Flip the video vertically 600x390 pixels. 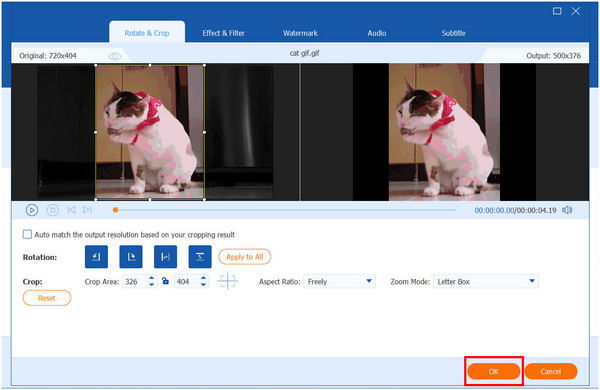(200, 256)
